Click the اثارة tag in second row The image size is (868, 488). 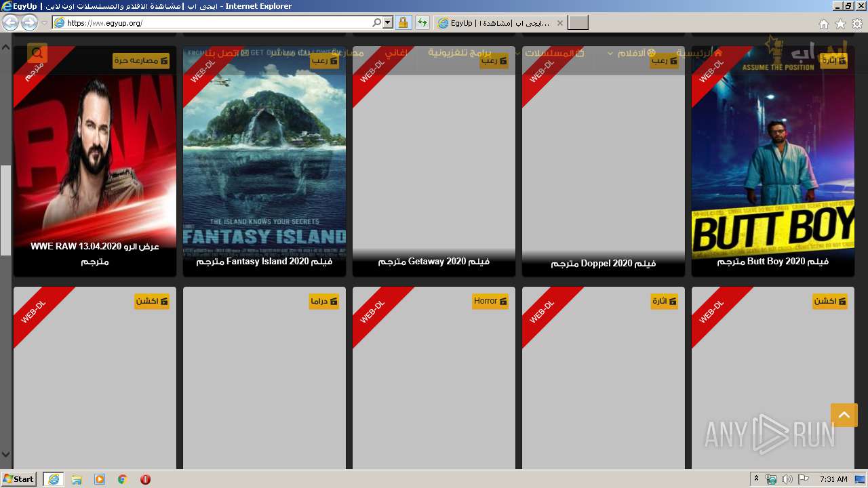point(664,301)
